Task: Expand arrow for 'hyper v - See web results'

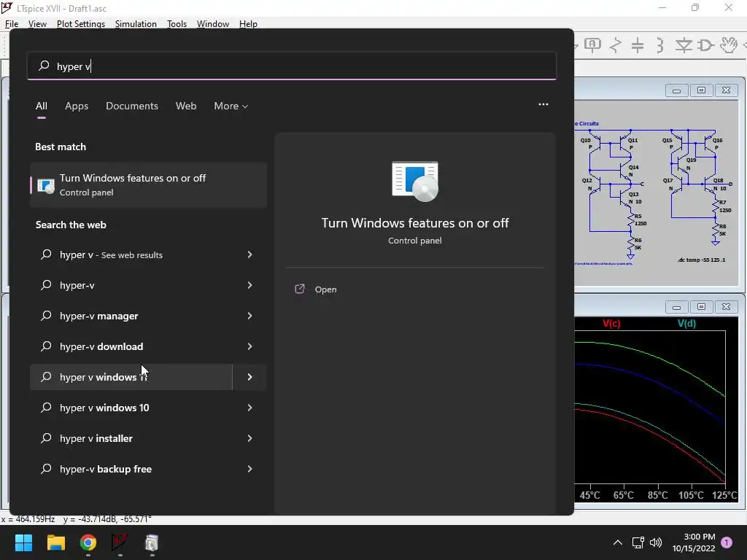Action: click(249, 254)
